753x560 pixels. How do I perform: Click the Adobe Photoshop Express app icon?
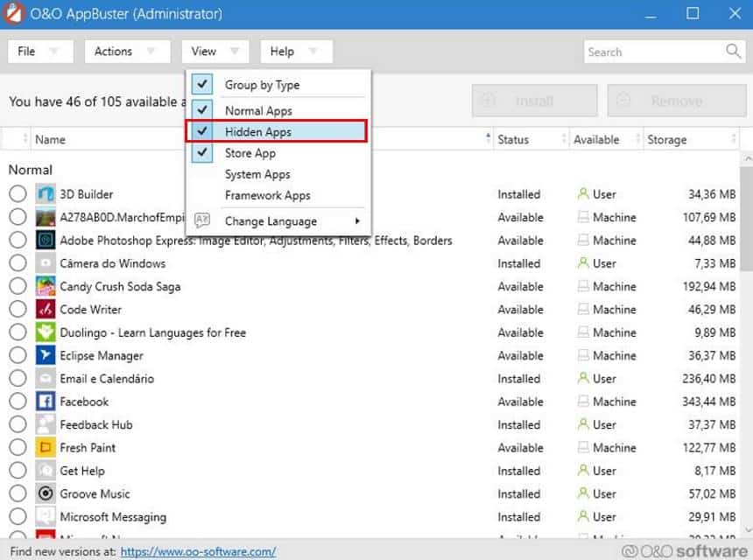[x=46, y=240]
